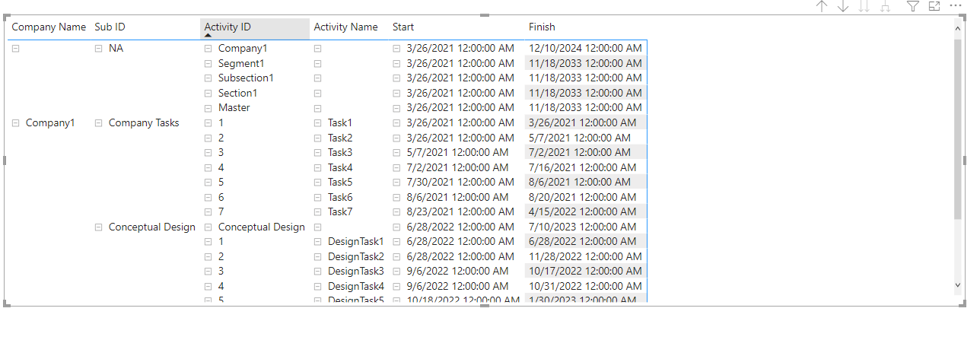Collapse the NA sub ID group
980x340 pixels.
[x=98, y=48]
